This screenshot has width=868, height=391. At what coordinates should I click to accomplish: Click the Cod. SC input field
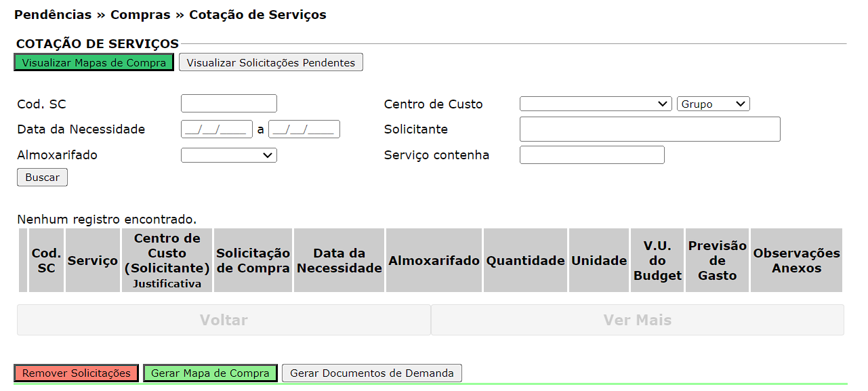pos(228,104)
